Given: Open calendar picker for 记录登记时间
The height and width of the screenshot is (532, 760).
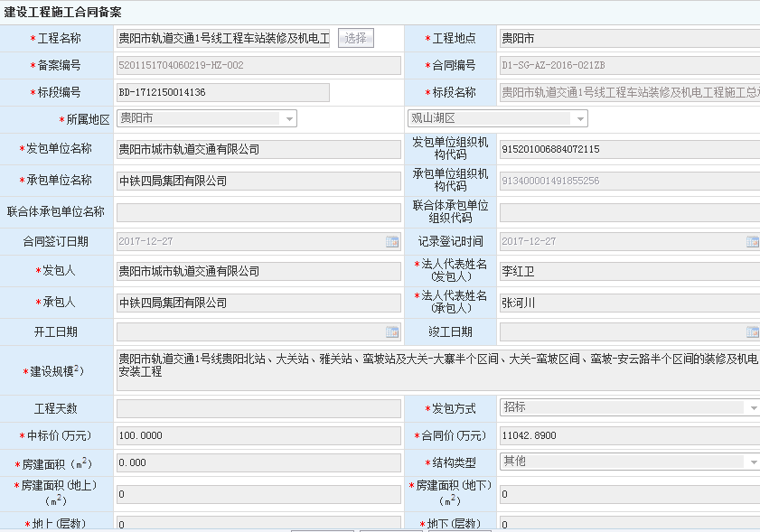Looking at the screenshot, I should [752, 242].
